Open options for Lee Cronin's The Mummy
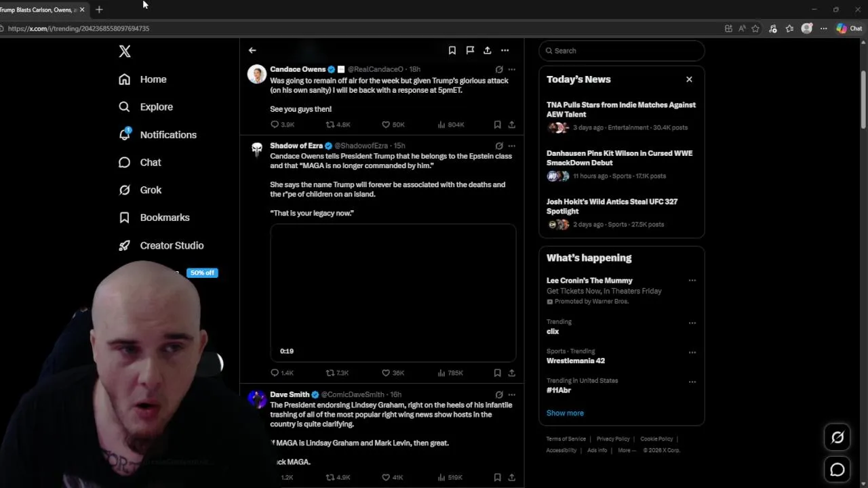 [x=692, y=281]
